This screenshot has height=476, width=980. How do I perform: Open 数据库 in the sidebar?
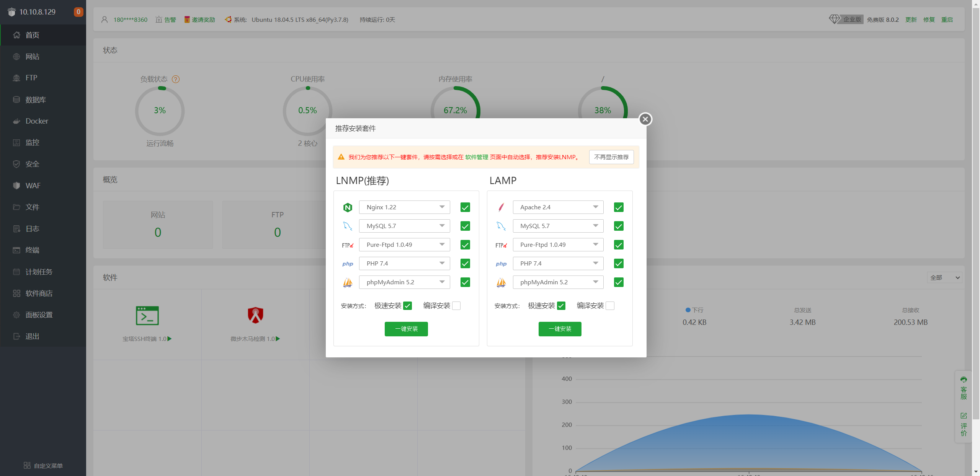tap(43, 99)
